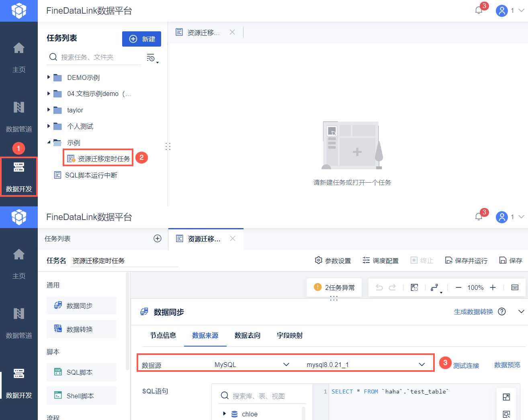The width and height of the screenshot is (528, 420).
Task: Click 保存并运行 to save and run
Action: point(466,261)
